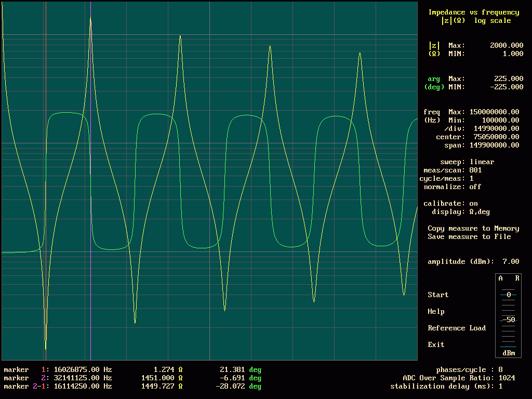Image resolution: width=532 pixels, height=399 pixels.
Task: Click marker 1 frequency 16026875.00 Hz
Action: [x=83, y=370]
